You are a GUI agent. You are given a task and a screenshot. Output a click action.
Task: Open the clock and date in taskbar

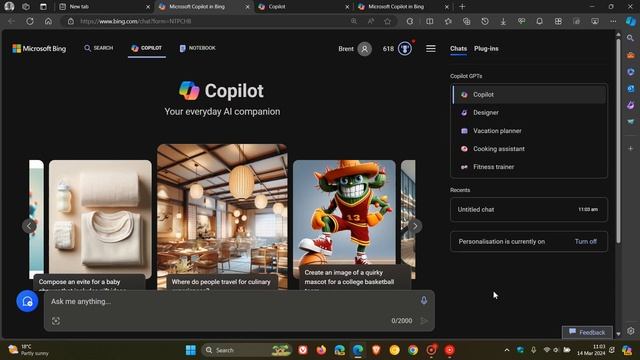(x=591, y=350)
